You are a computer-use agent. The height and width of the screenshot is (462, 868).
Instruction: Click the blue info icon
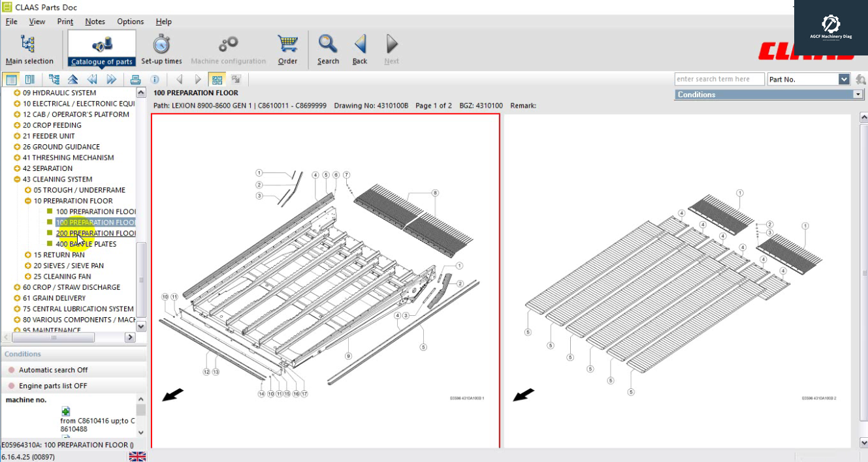[155, 80]
